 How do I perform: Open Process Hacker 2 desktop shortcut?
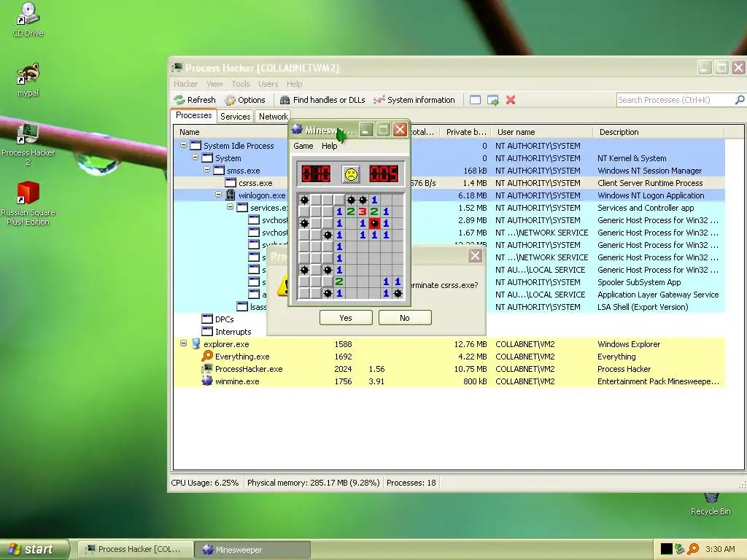(x=28, y=144)
